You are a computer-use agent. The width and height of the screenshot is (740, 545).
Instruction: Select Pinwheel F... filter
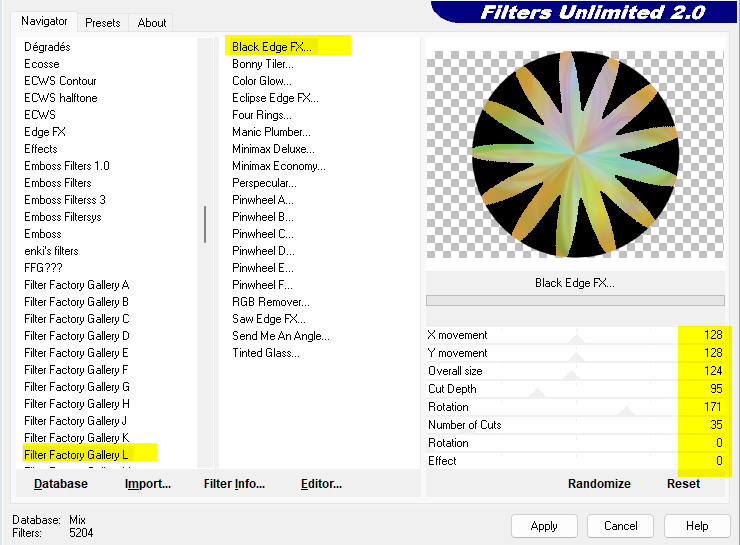point(262,285)
